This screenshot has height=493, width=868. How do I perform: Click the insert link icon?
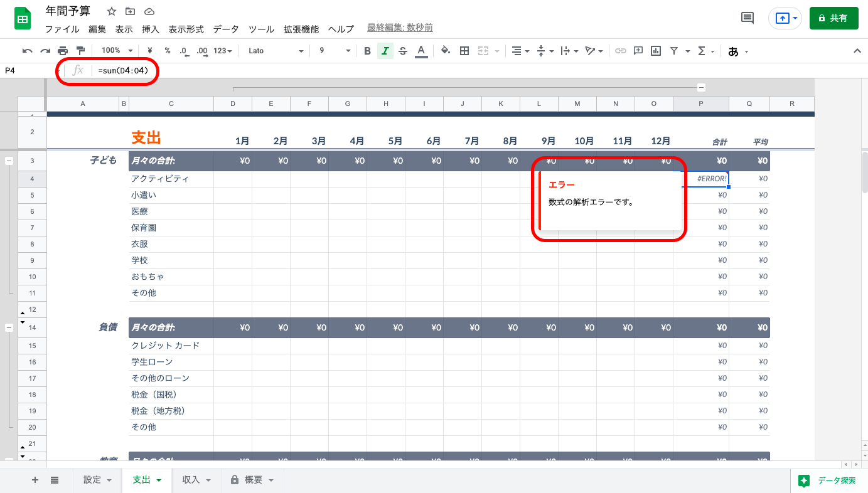click(x=620, y=51)
